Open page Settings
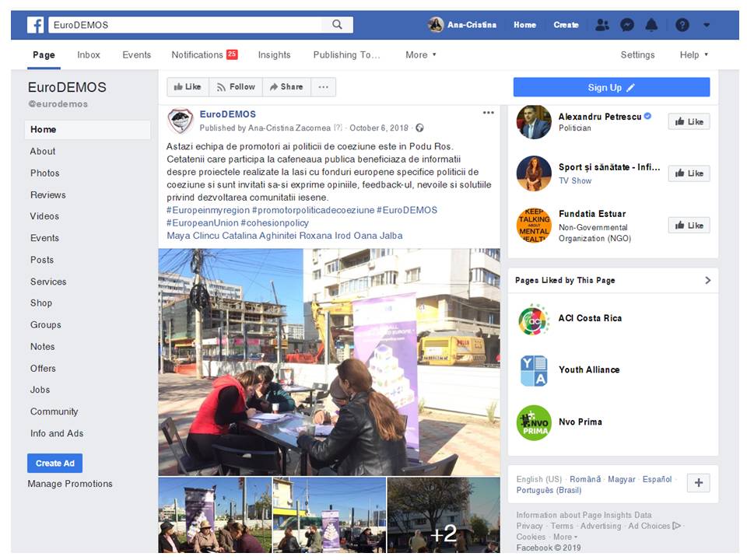This screenshot has height=560, width=747. click(637, 54)
